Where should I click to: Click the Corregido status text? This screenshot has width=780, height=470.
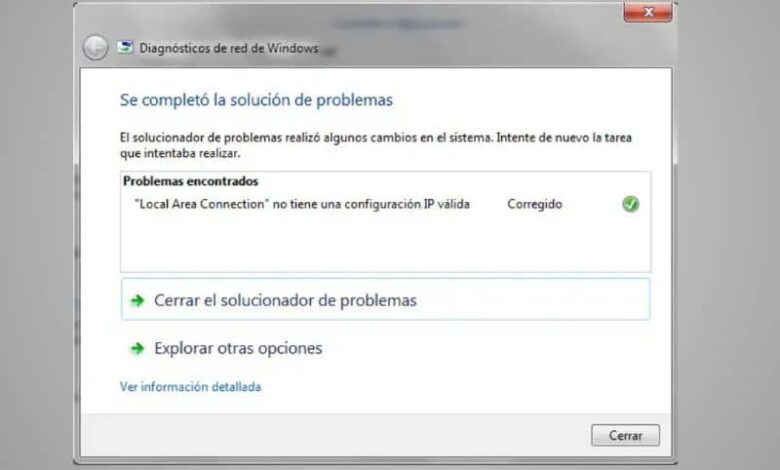click(x=535, y=204)
